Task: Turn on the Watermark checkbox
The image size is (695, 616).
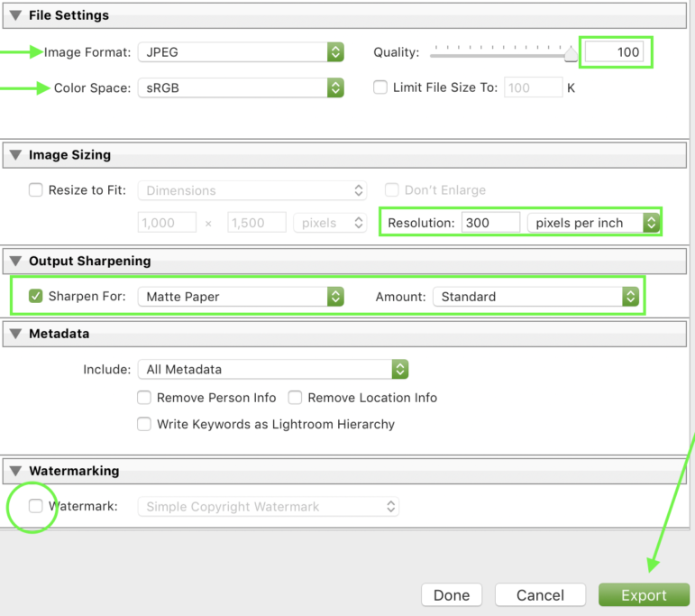Action: point(36,506)
